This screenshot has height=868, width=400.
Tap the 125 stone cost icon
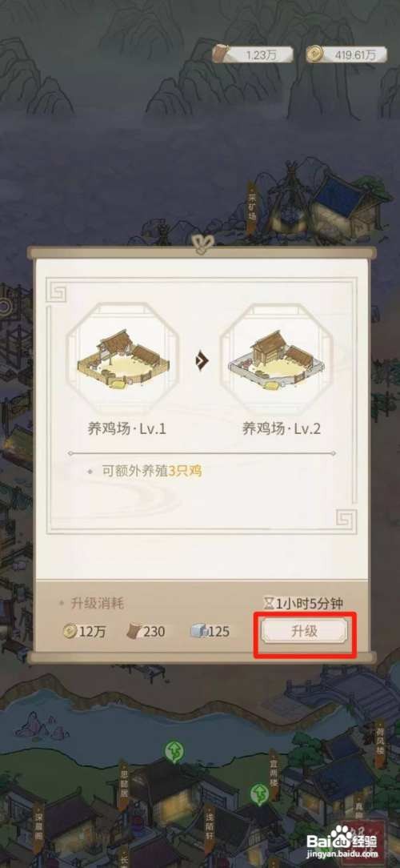199,631
